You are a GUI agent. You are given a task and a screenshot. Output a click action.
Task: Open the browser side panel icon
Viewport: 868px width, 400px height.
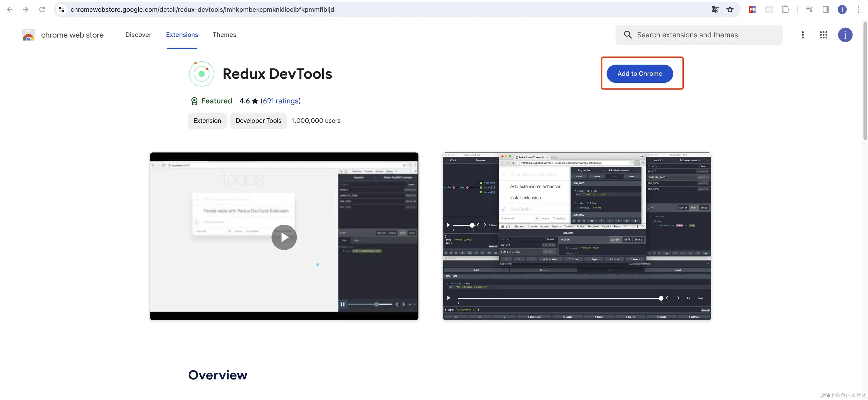[x=826, y=9]
